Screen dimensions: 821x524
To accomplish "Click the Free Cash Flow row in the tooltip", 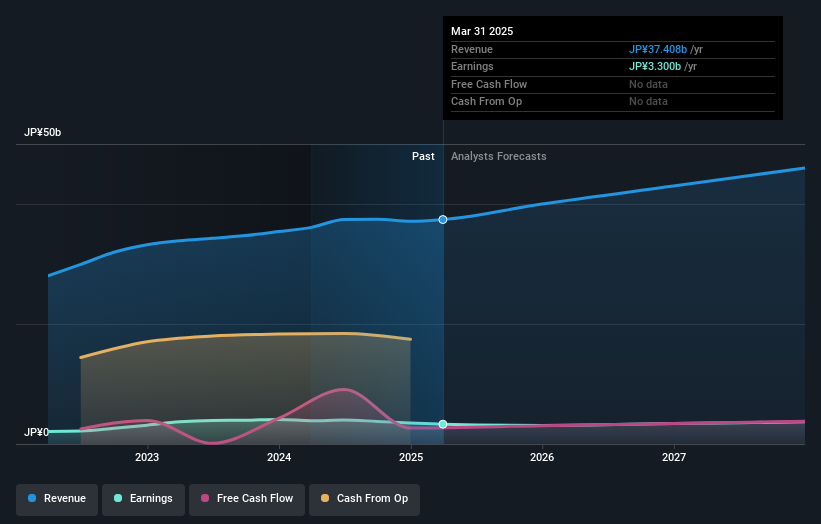I will pyautogui.click(x=613, y=84).
